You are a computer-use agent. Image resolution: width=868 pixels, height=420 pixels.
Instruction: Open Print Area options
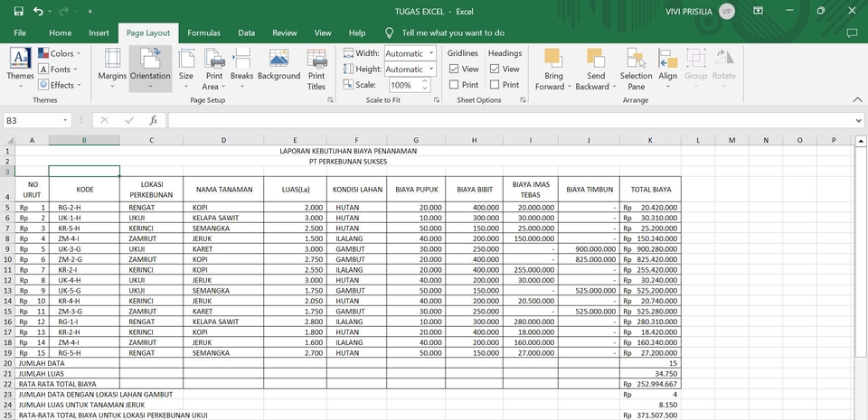(x=214, y=68)
